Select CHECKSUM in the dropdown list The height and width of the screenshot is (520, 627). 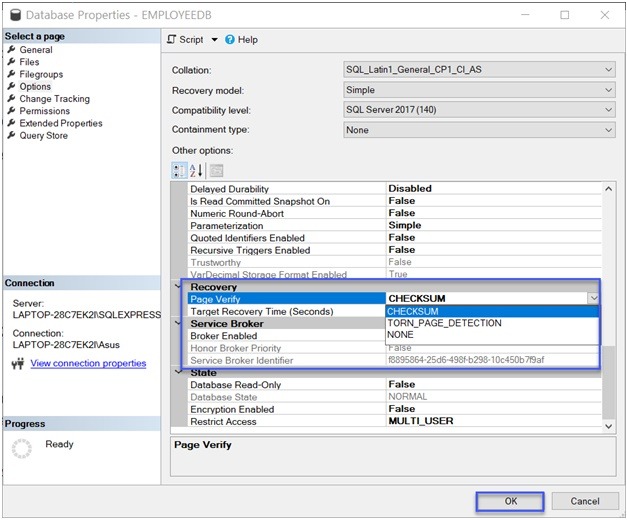coord(492,312)
